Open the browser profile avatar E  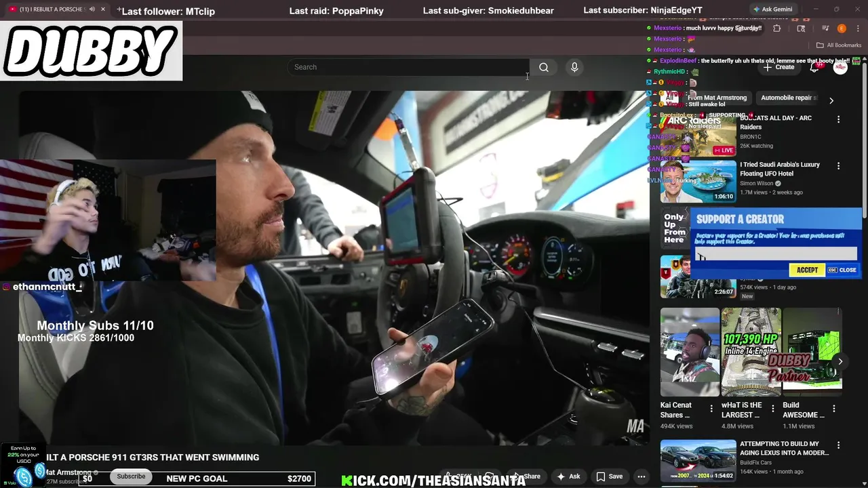pos(842,28)
